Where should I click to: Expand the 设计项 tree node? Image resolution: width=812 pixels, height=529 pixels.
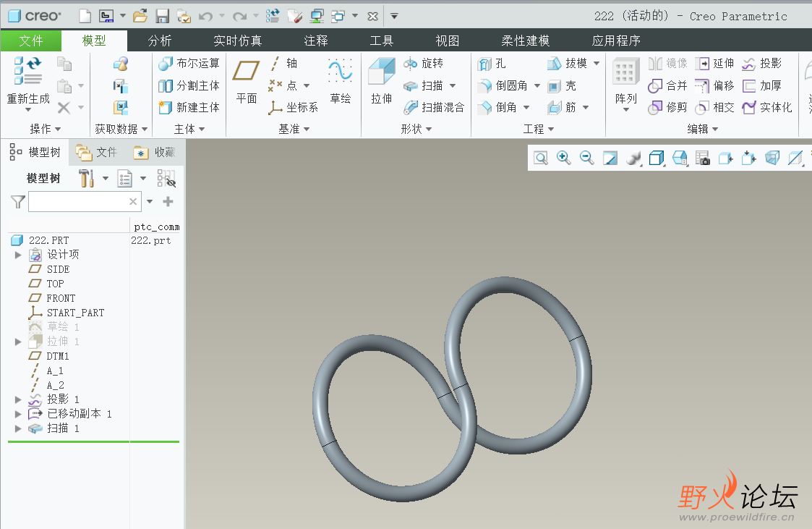tap(18, 255)
